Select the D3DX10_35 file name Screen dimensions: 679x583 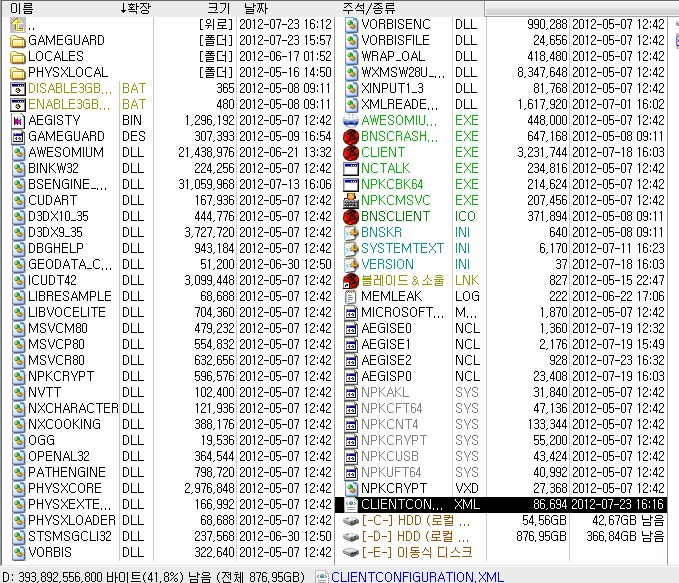click(x=58, y=217)
